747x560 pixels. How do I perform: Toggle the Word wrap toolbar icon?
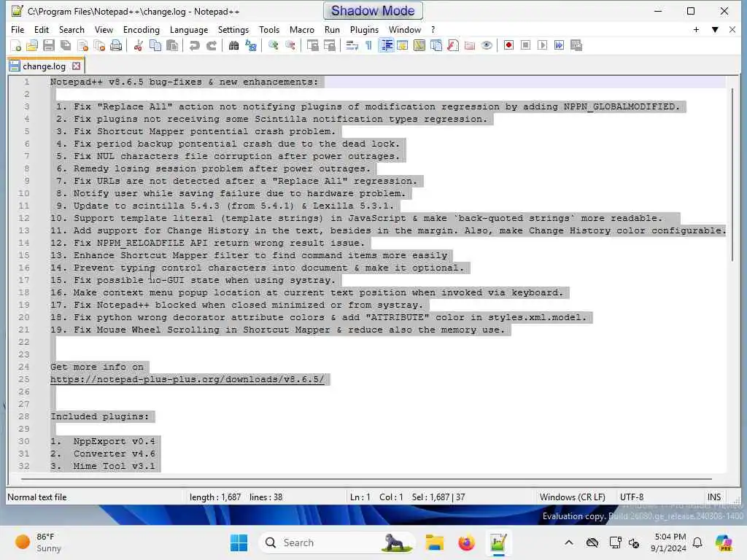pyautogui.click(x=352, y=46)
